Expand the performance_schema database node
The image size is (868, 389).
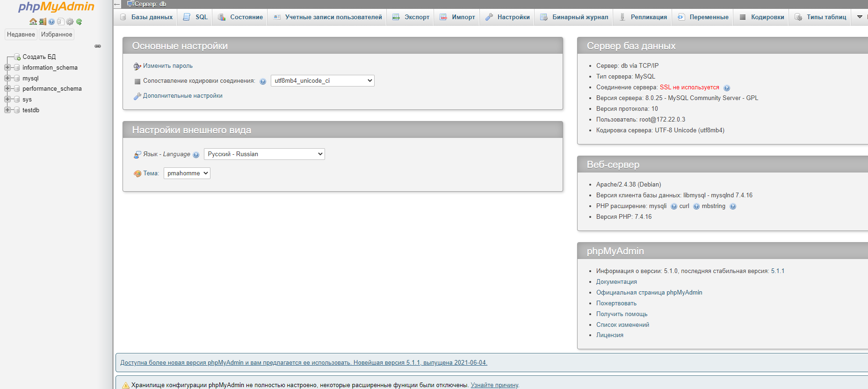pyautogui.click(x=7, y=88)
